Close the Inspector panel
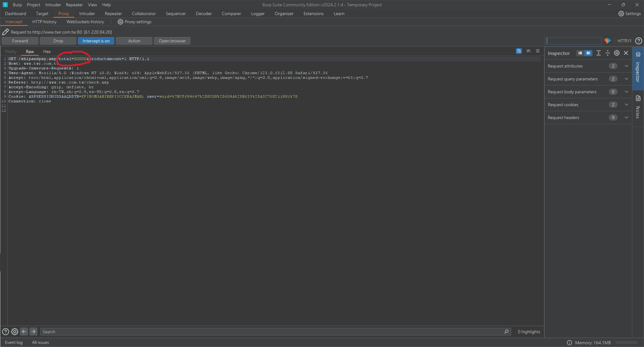The width and height of the screenshot is (644, 347). click(x=626, y=53)
